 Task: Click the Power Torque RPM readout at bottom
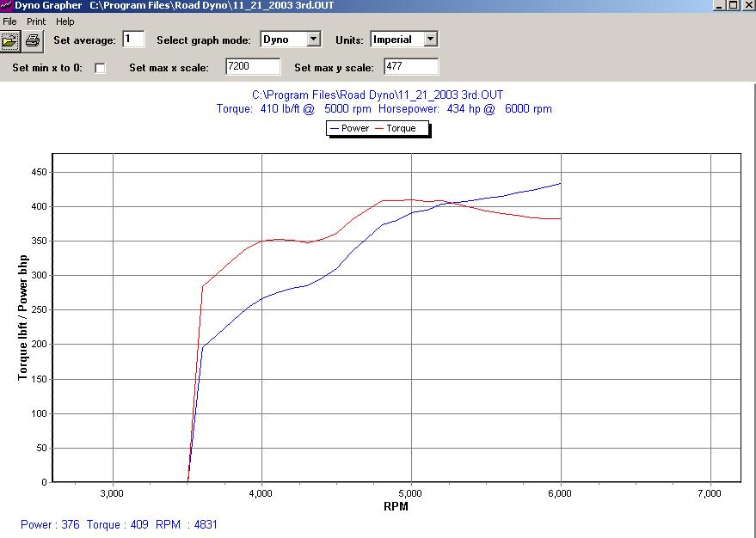(x=119, y=524)
